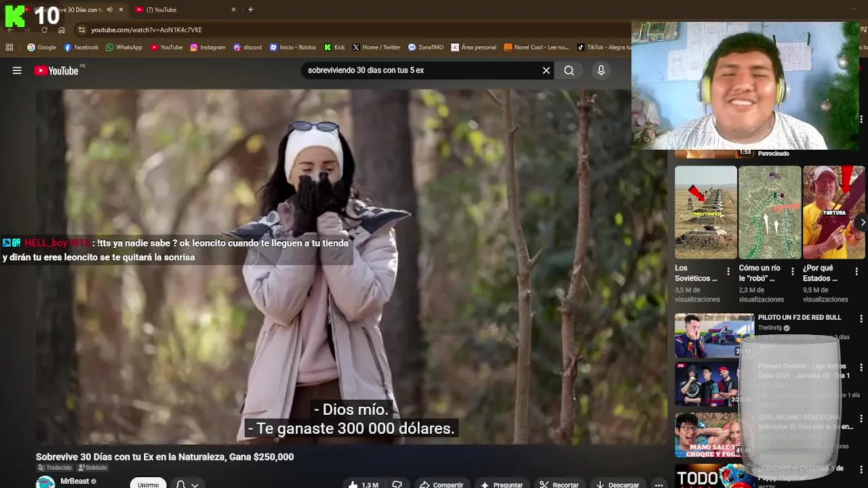The image size is (868, 488).
Task: Open the WhatsApp bookmark
Action: [123, 47]
